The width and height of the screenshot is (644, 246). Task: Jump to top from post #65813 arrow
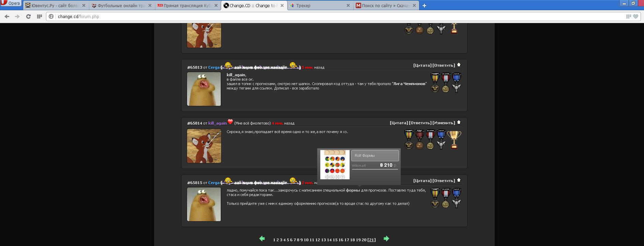point(459,65)
